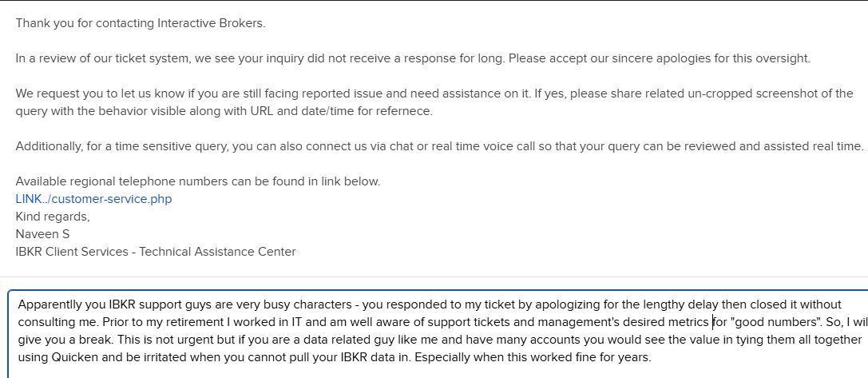This screenshot has width=868, height=378.
Task: Click the "Thank you for contacting" opening line
Action: click(x=140, y=22)
